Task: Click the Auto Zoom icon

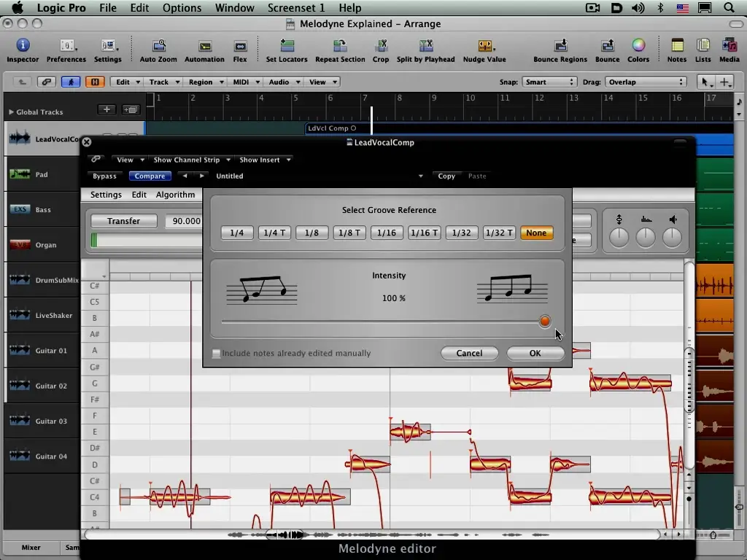Action: click(158, 45)
